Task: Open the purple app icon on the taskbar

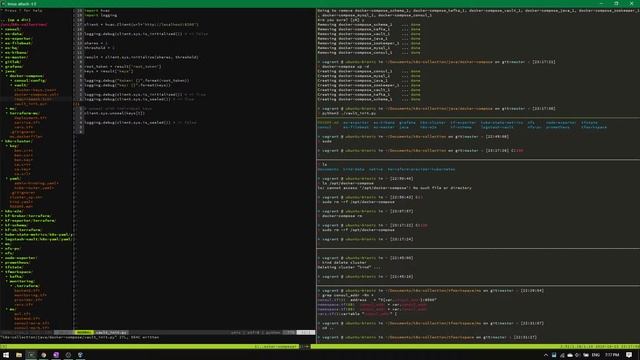Action: (x=56, y=355)
